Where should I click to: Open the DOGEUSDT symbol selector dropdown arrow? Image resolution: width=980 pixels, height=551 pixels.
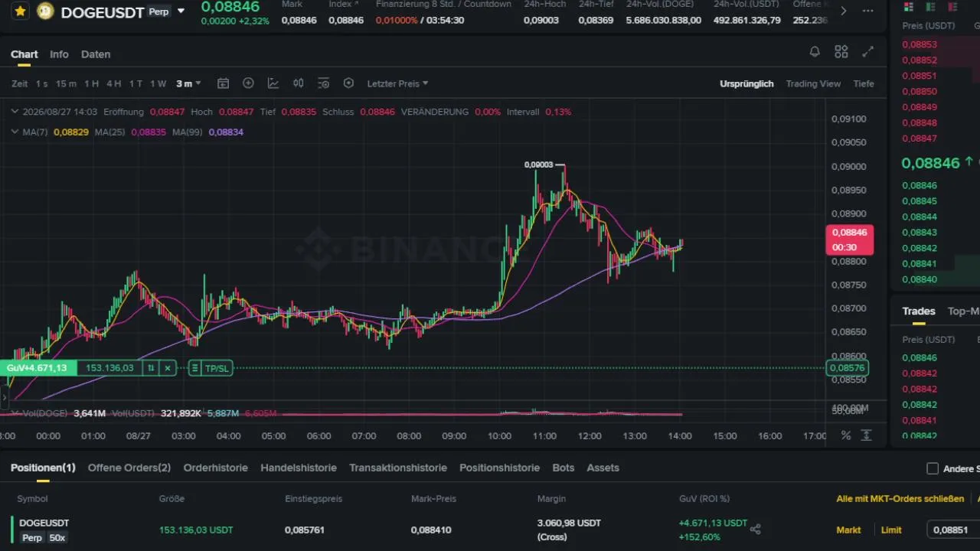coord(181,11)
